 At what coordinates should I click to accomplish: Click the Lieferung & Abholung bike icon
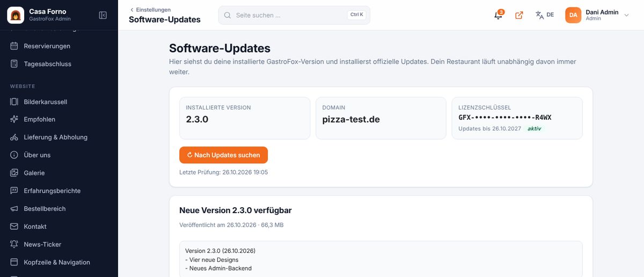click(14, 137)
